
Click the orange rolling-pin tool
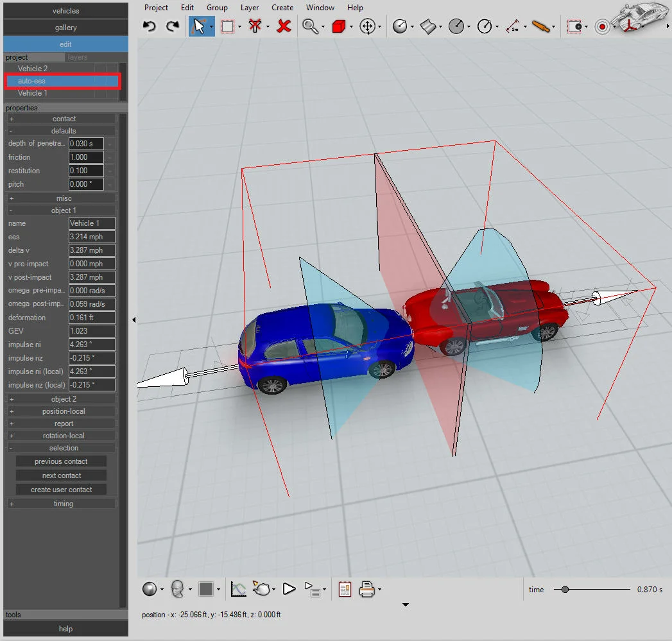(x=540, y=26)
